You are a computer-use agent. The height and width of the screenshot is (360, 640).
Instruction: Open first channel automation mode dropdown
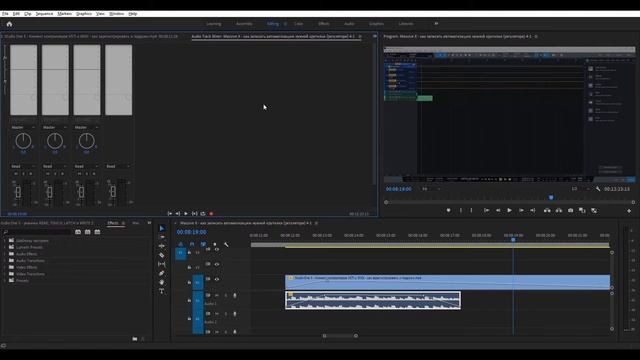23,167
